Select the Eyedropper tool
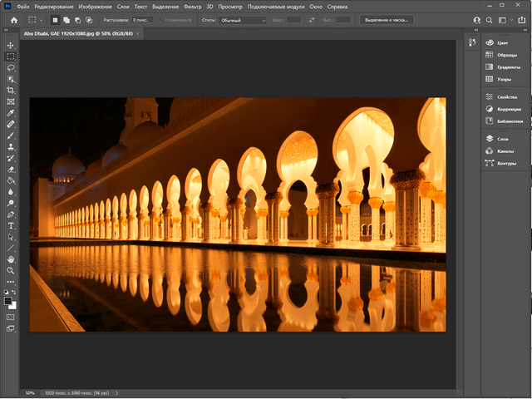Viewport: 532px width, 399px height. coord(11,112)
